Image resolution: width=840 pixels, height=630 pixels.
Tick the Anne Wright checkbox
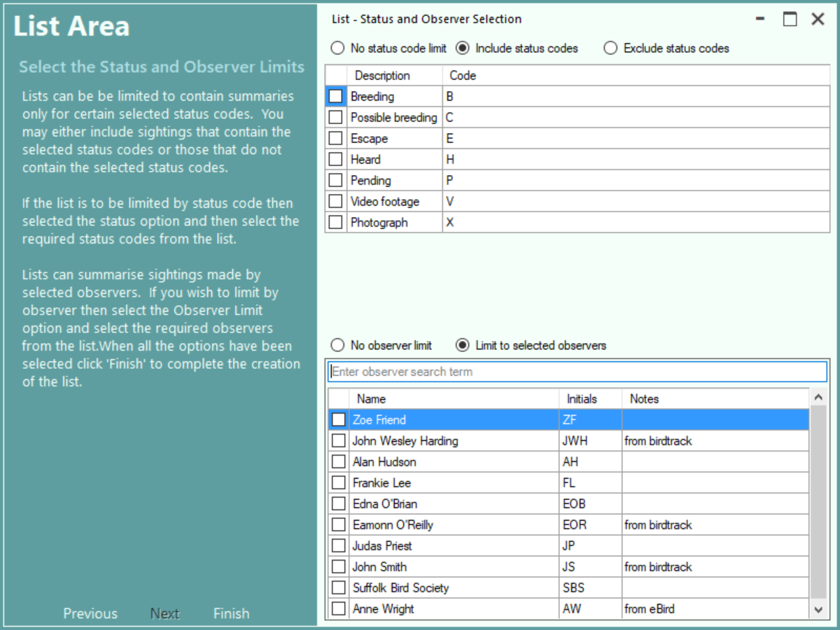point(339,609)
